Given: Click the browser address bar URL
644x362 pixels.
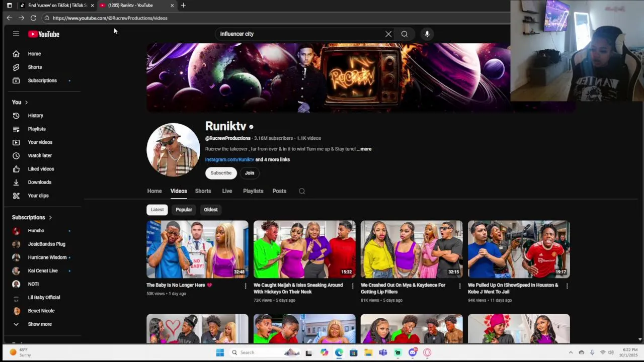Looking at the screenshot, I should click(110, 18).
